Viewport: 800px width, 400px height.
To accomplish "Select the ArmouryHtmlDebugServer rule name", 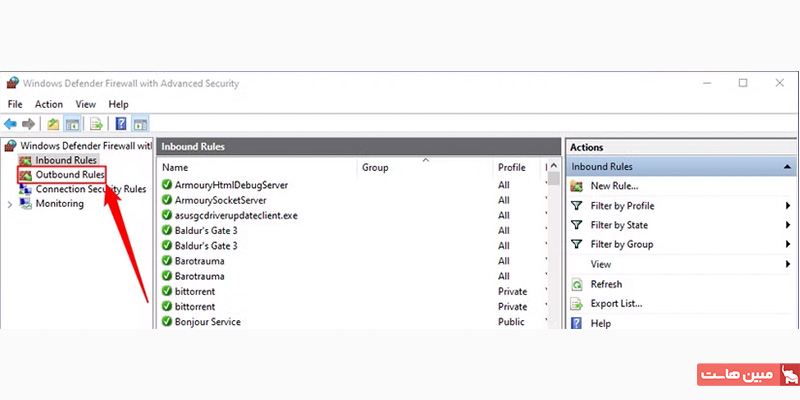I will tap(231, 185).
